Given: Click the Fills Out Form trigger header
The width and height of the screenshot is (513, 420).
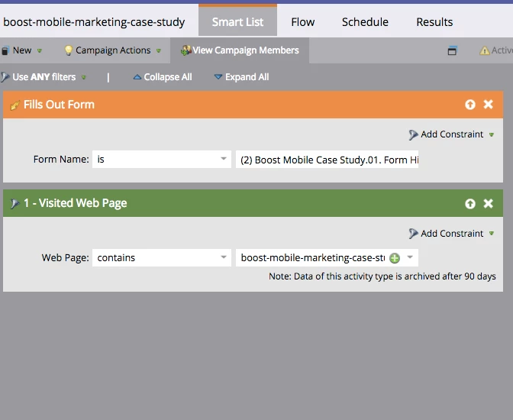Looking at the screenshot, I should click(253, 105).
